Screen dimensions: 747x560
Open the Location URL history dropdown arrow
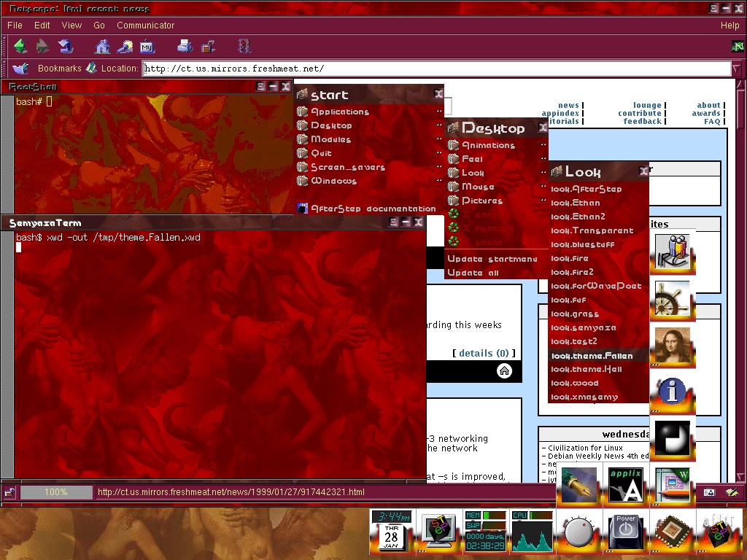pyautogui.click(x=737, y=69)
